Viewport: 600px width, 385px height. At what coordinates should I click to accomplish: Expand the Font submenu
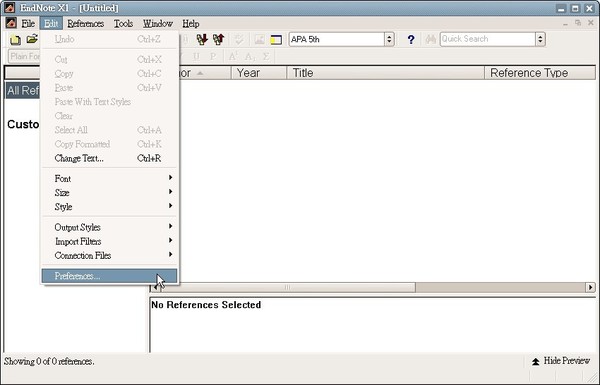click(x=109, y=178)
